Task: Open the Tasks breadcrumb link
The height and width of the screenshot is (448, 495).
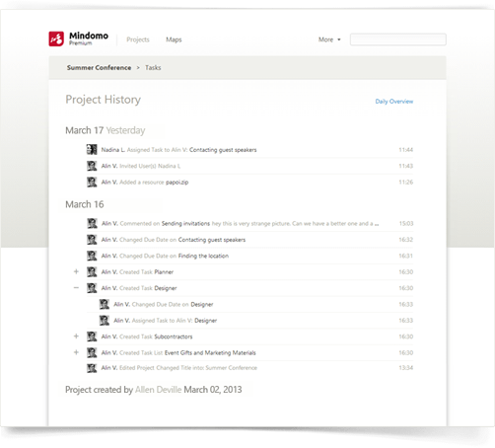Action: tap(153, 67)
